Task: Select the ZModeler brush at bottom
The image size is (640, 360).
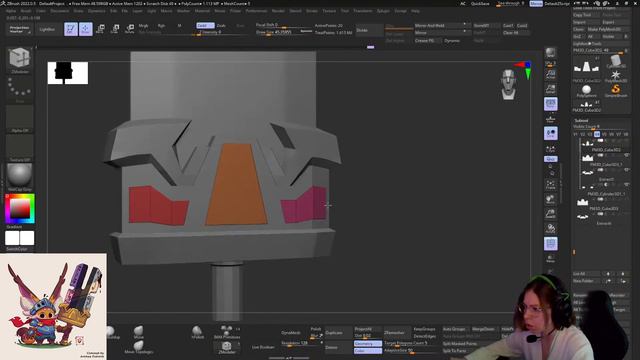Action: [227, 348]
